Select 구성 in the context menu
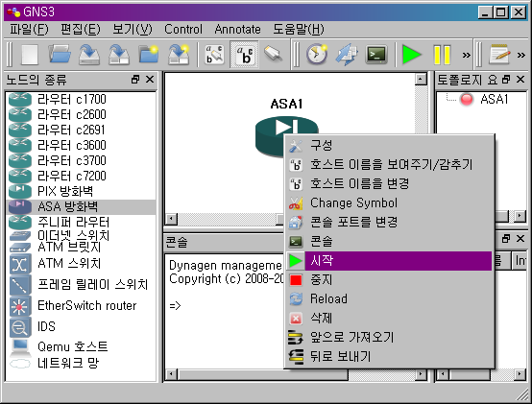532x404 pixels. [x=389, y=146]
